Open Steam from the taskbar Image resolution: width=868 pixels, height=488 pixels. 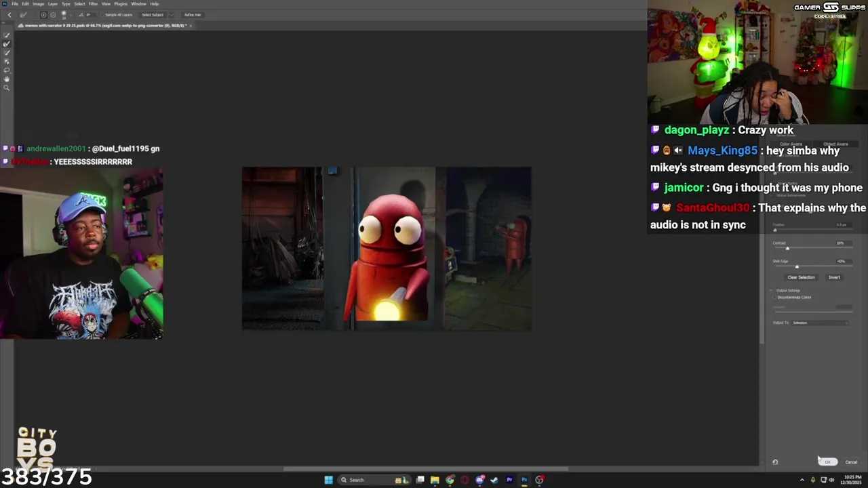494,480
